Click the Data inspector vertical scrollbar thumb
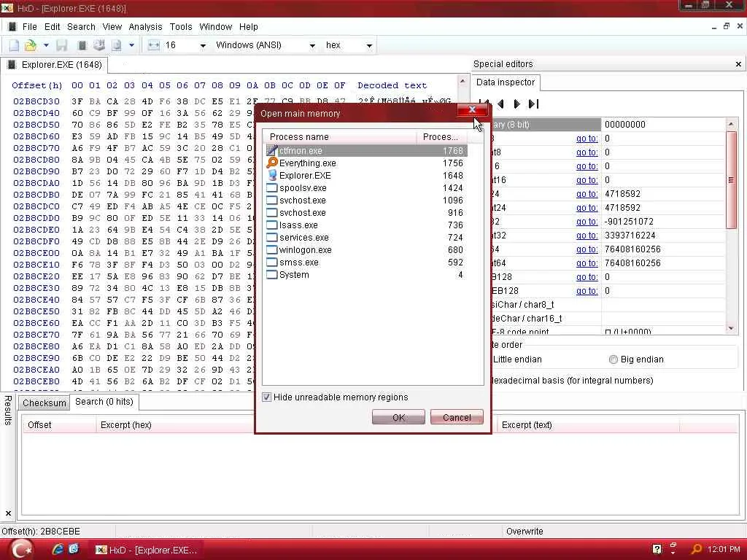The height and width of the screenshot is (560, 747). (x=731, y=179)
